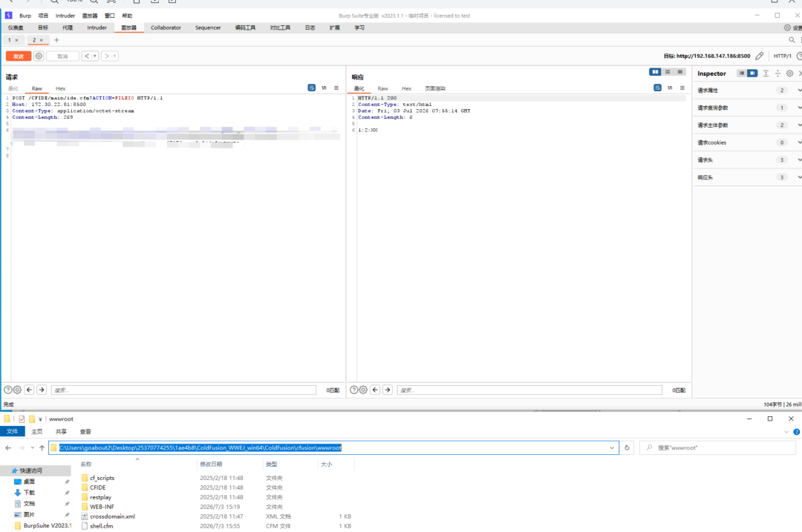The image size is (802, 532).
Task: Edit the target with the pencil icon
Action: (759, 56)
